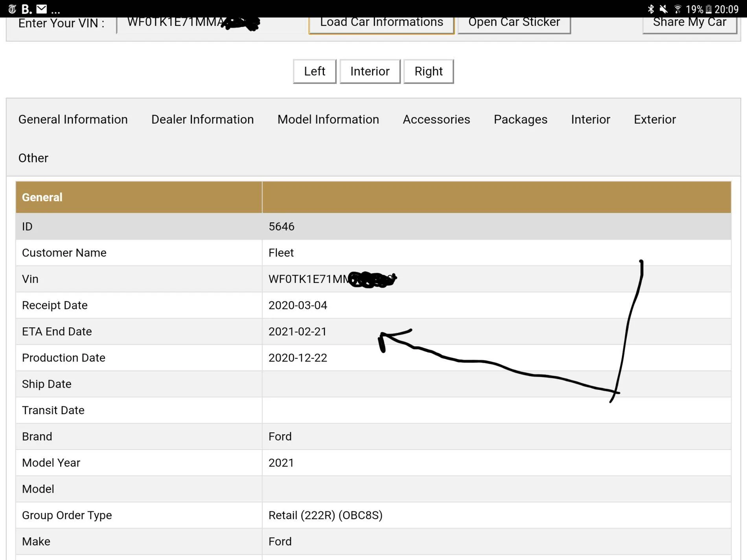Select Retail (222R) (OBC8S) value
The image size is (747, 560).
click(326, 515)
